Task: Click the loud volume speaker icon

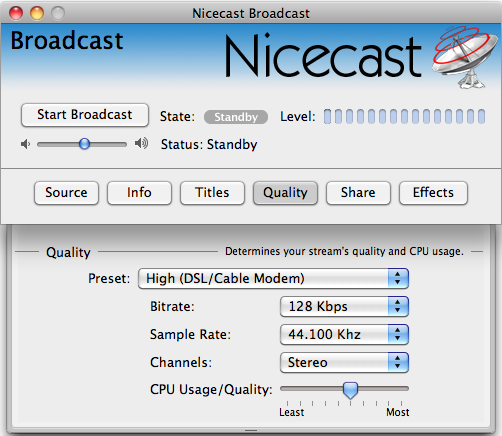Action: tap(141, 144)
